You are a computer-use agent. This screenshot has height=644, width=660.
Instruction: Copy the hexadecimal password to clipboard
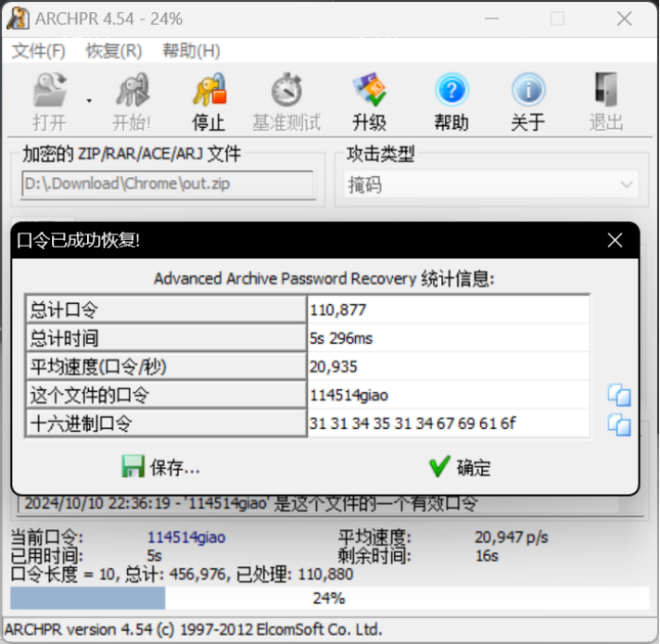(x=619, y=425)
